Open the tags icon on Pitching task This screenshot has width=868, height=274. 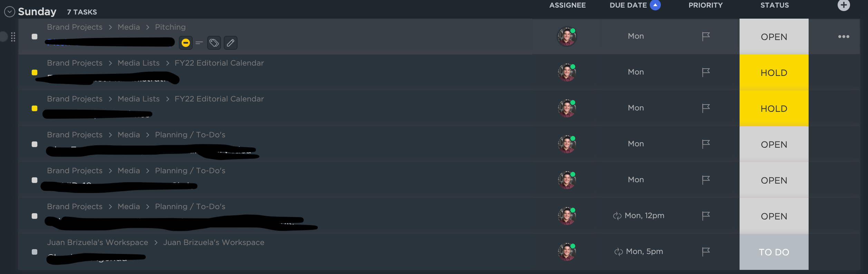tap(214, 43)
